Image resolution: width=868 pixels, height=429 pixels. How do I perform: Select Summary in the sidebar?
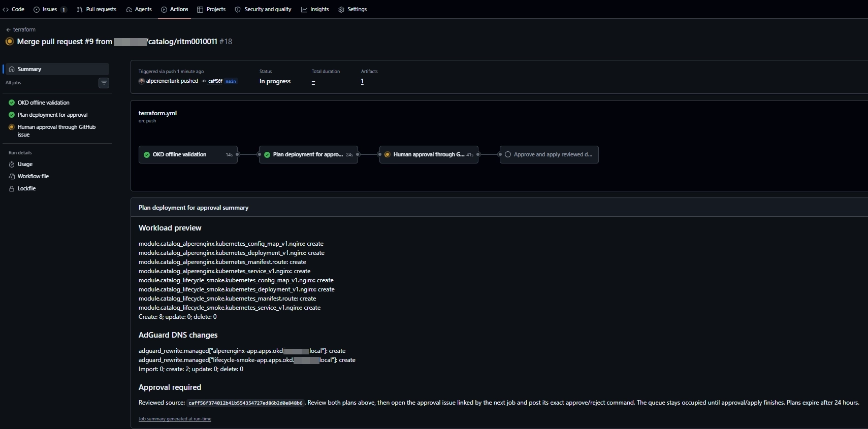pos(57,69)
